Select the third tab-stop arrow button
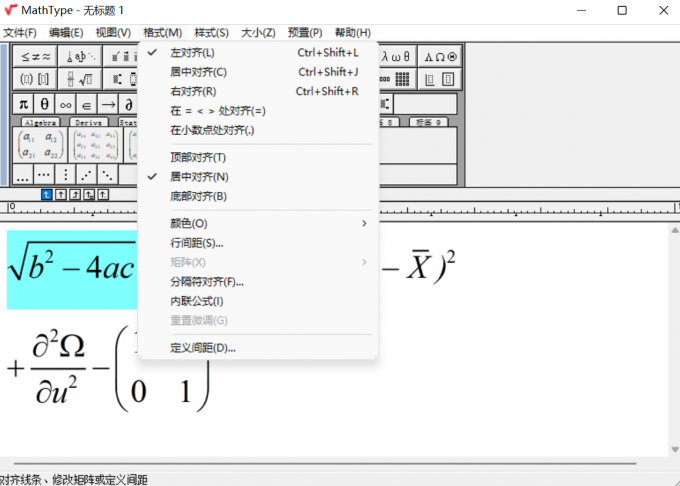Screen dimensions: 680x486 pos(75,195)
